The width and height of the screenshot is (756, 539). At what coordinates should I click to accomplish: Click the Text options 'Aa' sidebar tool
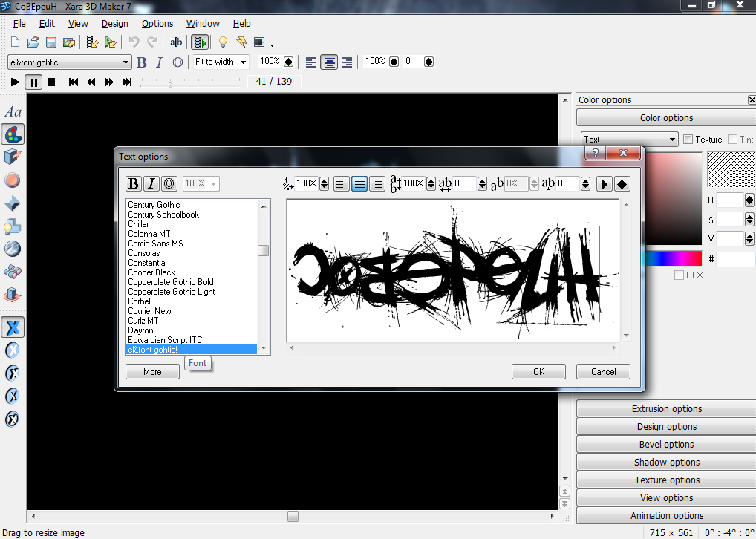pos(13,112)
